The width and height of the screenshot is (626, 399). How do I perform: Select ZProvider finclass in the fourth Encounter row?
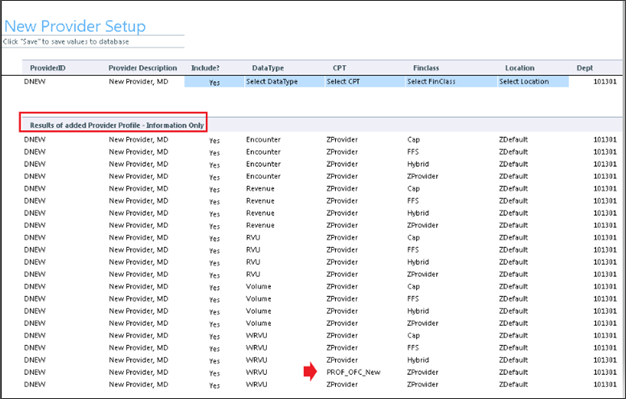pyautogui.click(x=422, y=176)
